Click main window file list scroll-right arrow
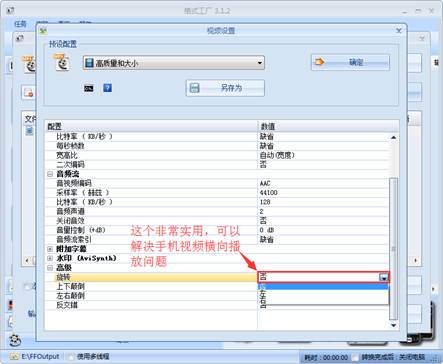443x364 pixels. (x=415, y=260)
